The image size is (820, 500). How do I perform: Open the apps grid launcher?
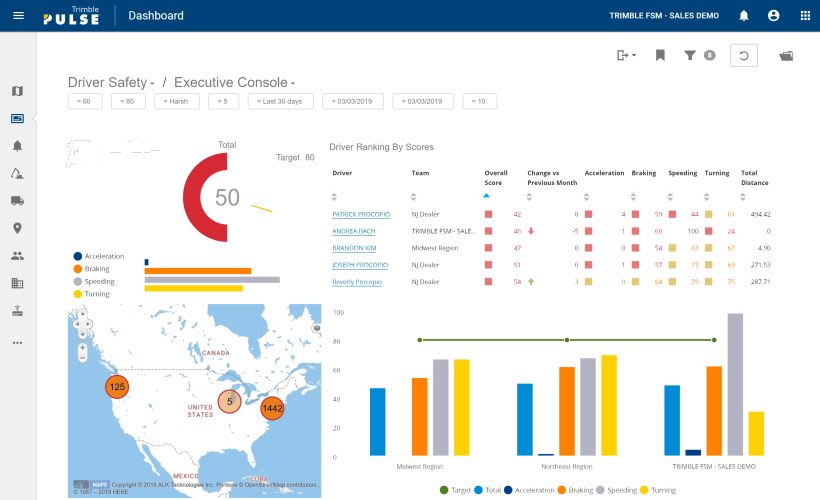point(805,16)
